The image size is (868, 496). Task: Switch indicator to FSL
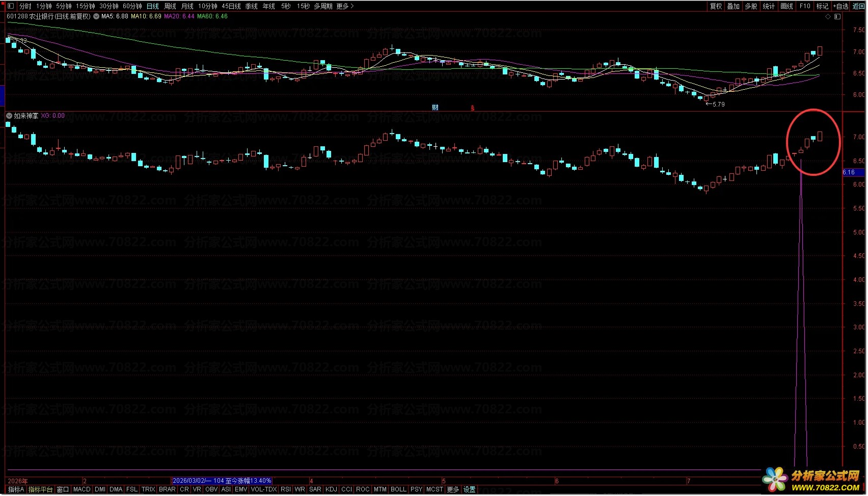click(132, 489)
